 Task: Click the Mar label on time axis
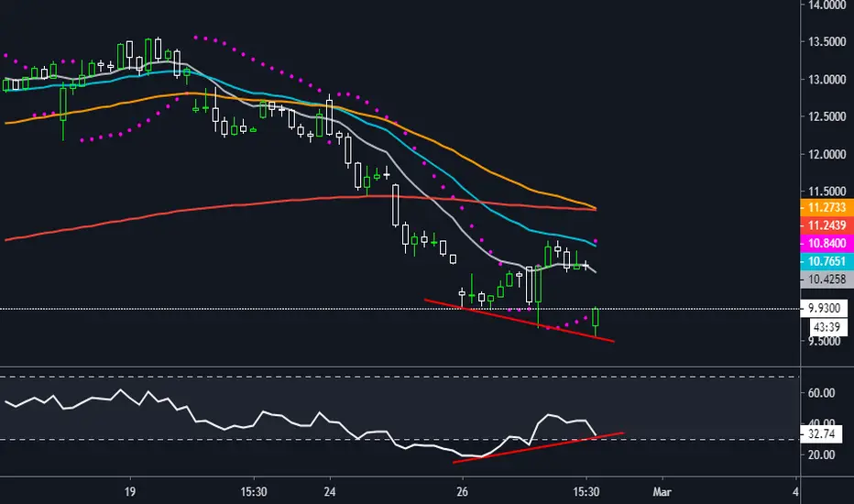click(x=662, y=491)
